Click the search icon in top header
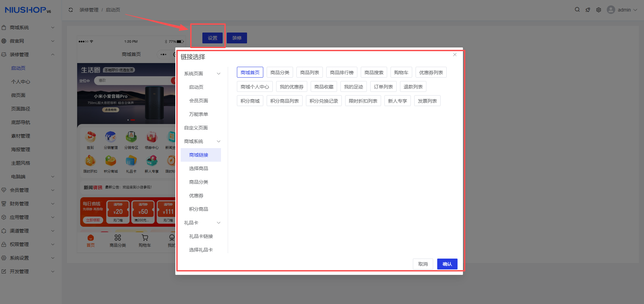The height and width of the screenshot is (304, 644). click(577, 10)
